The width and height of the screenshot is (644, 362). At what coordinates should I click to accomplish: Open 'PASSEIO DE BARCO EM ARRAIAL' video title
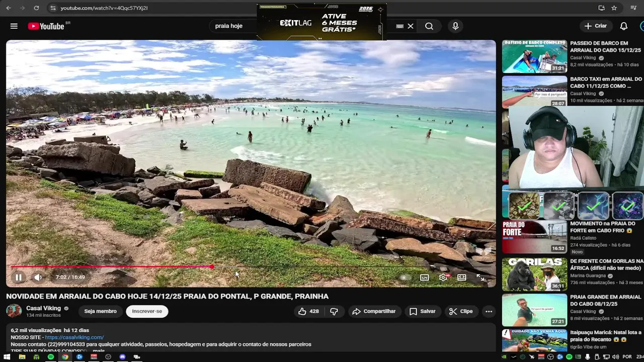(x=605, y=47)
